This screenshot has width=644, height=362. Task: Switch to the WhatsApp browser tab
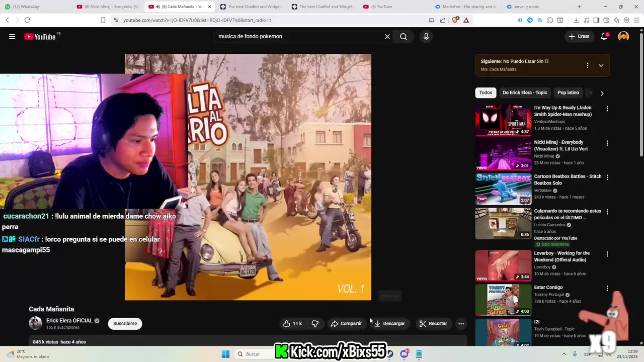pyautogui.click(x=35, y=7)
